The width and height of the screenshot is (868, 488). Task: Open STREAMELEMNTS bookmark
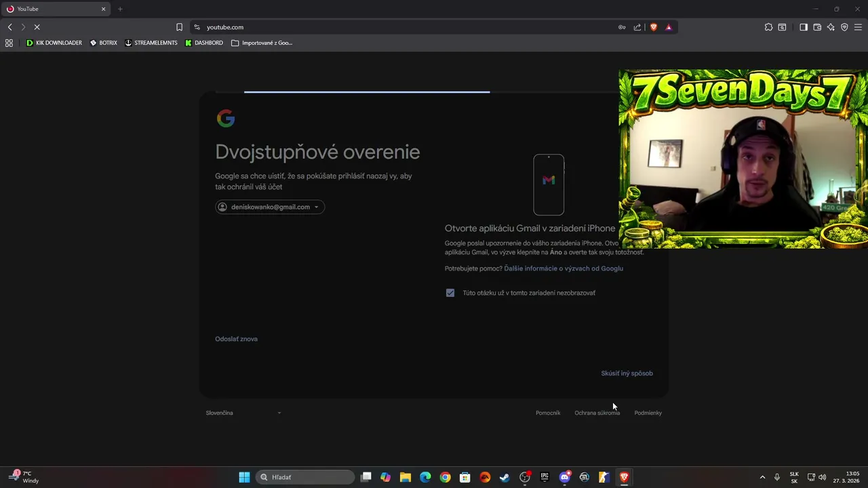click(151, 43)
